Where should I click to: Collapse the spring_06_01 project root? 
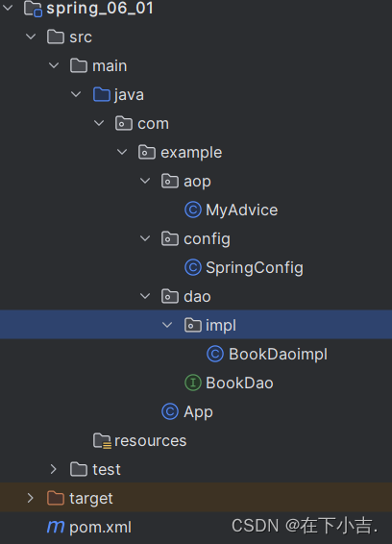[x=8, y=8]
